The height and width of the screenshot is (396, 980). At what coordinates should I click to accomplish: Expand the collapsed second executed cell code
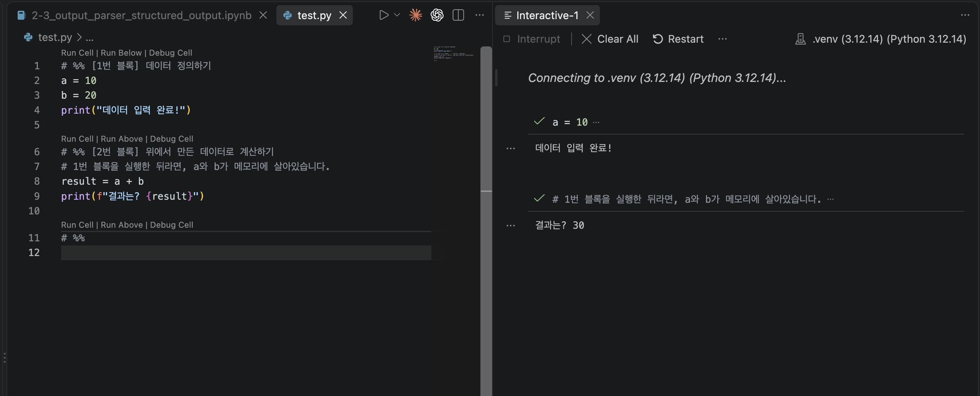point(831,199)
